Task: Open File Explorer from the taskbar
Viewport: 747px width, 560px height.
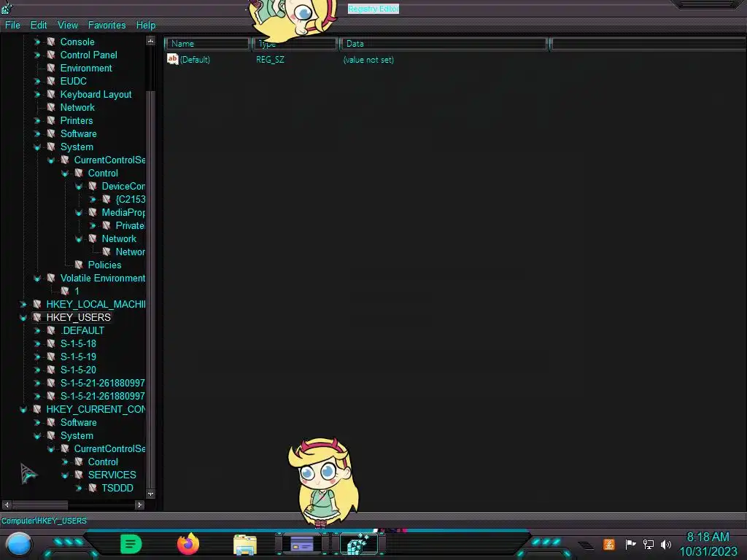Action: [x=245, y=545]
